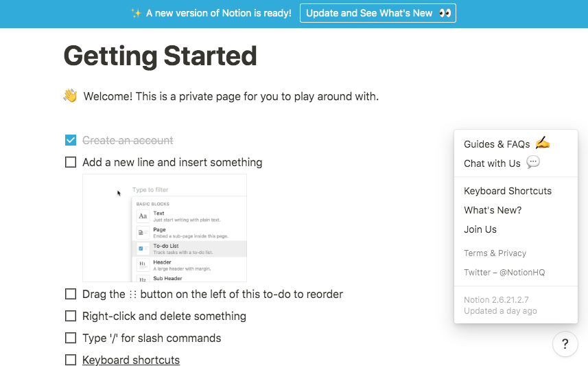
Task: Click the waving hand emoji icon
Action: click(x=70, y=96)
